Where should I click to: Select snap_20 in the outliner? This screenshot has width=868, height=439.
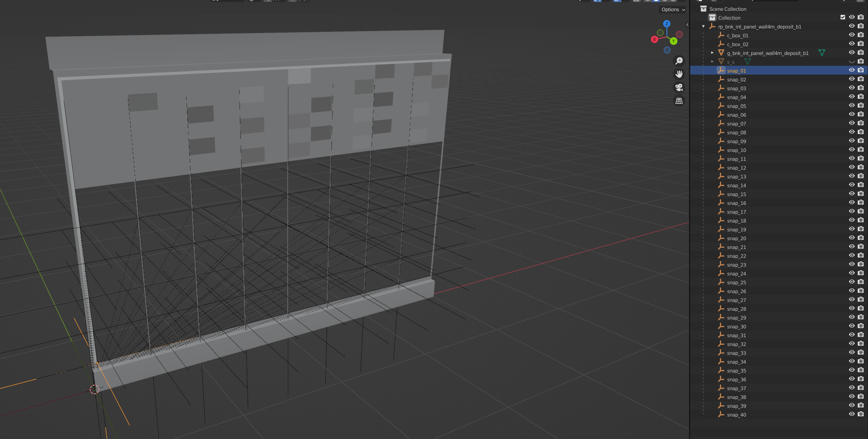pos(736,239)
